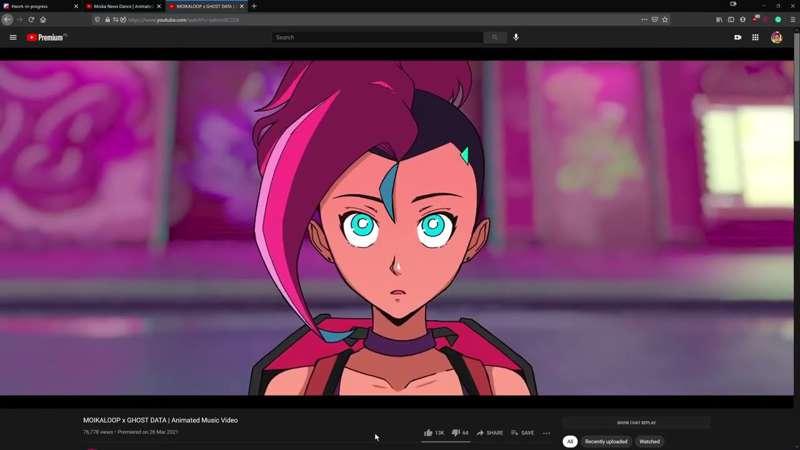Toggle the browser sidebar icon
Viewport: 800px width, 450px height.
pos(731,19)
